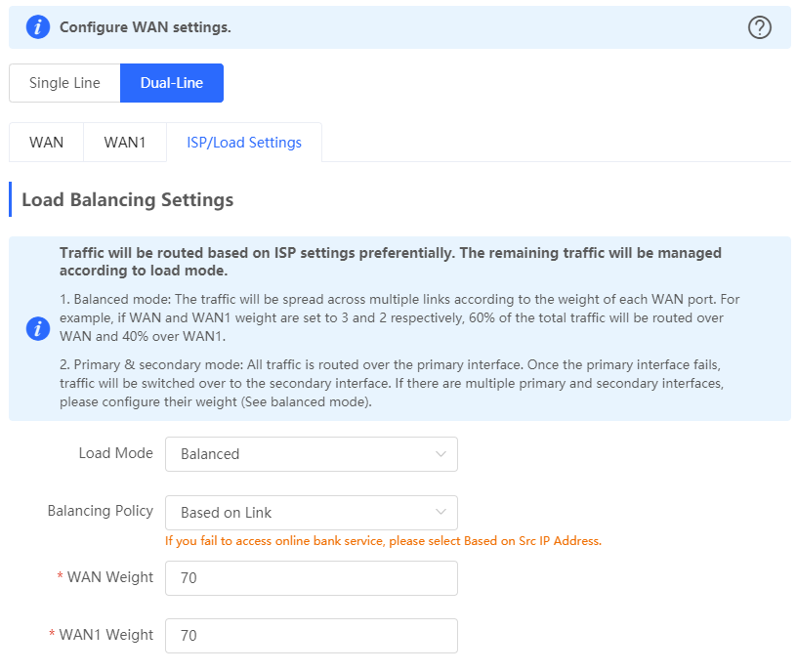Select the Dual-Line mode button
Viewport: 797px width, 672px height.
(x=172, y=83)
